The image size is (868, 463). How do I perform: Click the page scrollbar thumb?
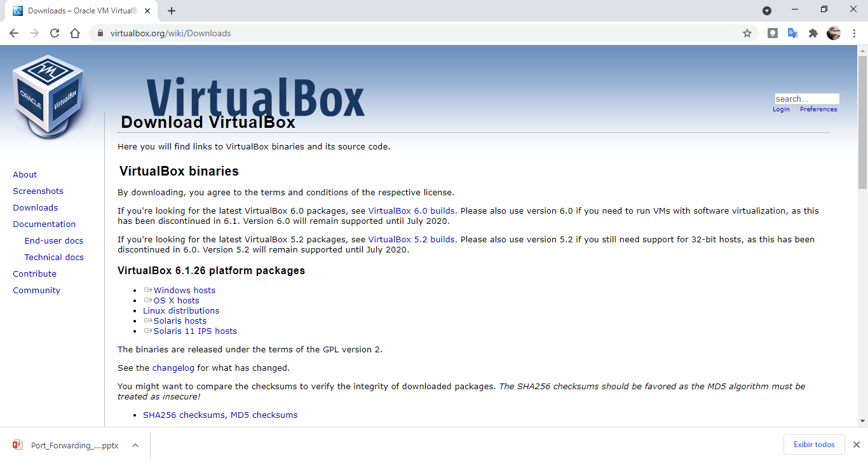click(862, 122)
